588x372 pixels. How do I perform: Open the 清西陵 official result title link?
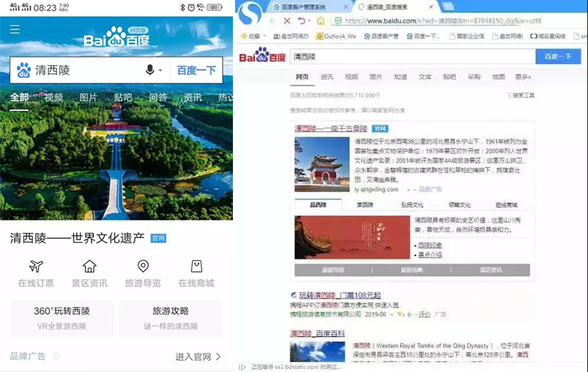tap(331, 129)
